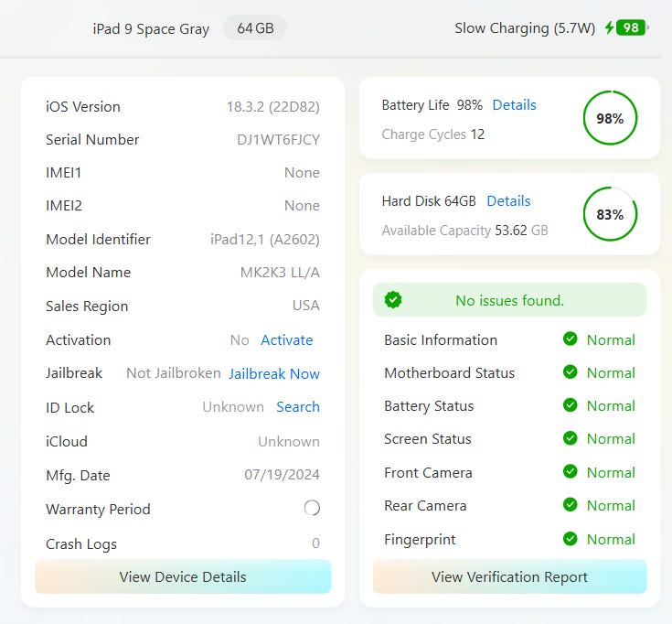This screenshot has width=672, height=624.
Task: Click the green check icon for Screen Status
Action: (x=570, y=438)
